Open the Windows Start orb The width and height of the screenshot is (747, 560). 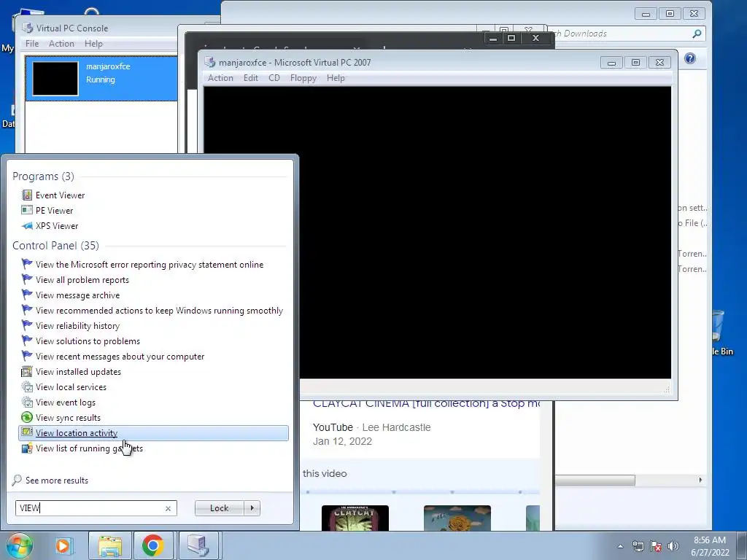pyautogui.click(x=19, y=545)
